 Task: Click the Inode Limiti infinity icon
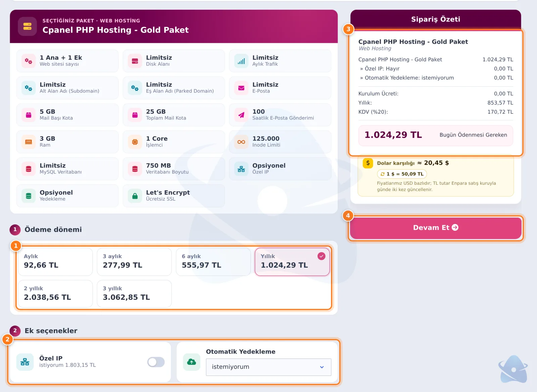click(x=241, y=142)
